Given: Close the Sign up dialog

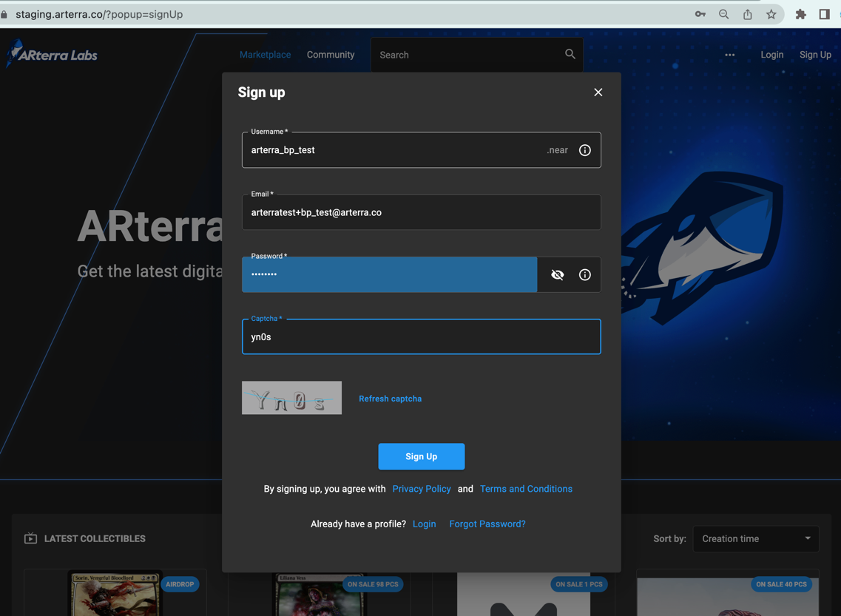Looking at the screenshot, I should pyautogui.click(x=598, y=92).
